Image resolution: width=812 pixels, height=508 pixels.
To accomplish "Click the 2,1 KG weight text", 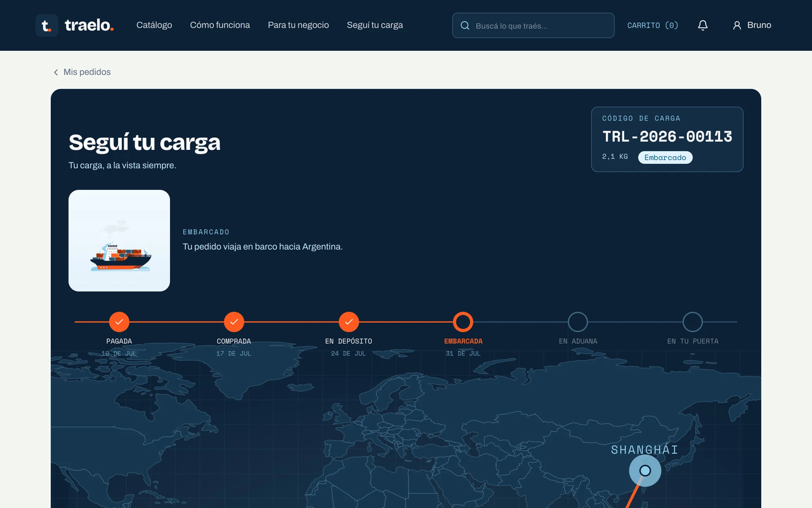I will pos(615,156).
